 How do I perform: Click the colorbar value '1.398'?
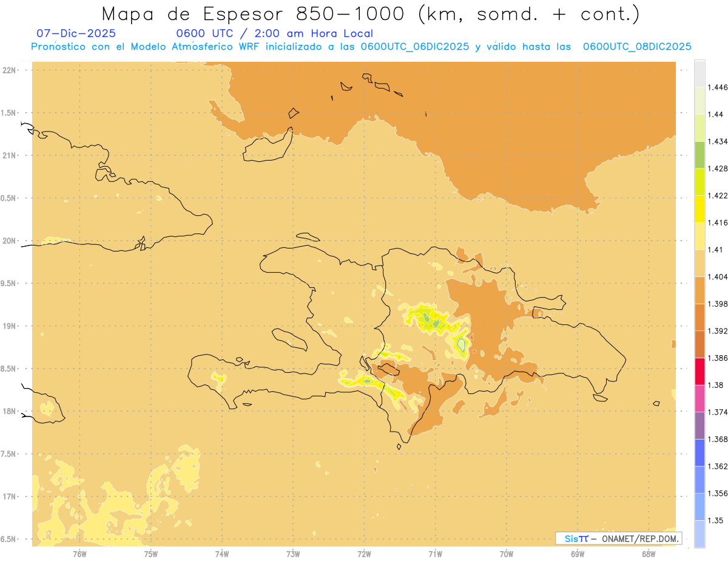pos(718,304)
